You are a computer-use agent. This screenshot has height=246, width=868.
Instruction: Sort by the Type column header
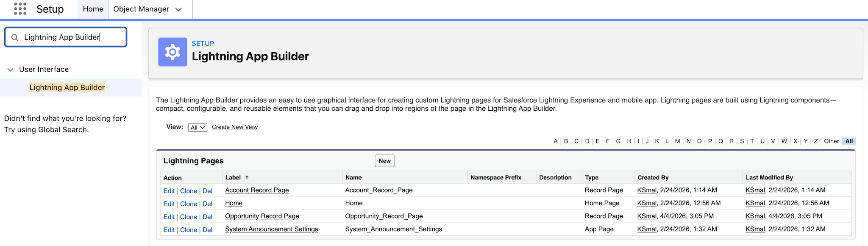592,178
